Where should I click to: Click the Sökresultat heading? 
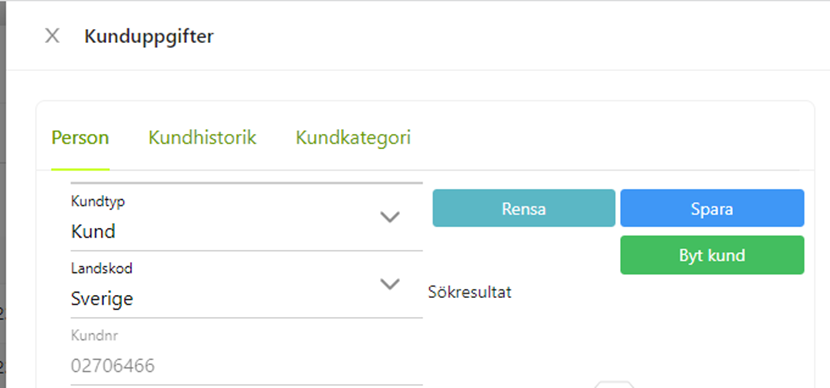pos(470,292)
